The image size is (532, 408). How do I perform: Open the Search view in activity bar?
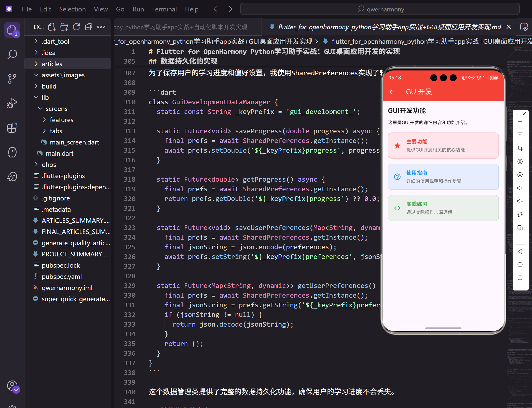coord(12,54)
